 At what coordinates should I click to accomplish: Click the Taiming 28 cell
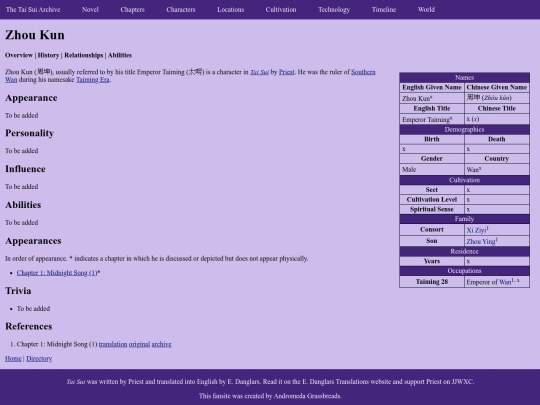(432, 282)
